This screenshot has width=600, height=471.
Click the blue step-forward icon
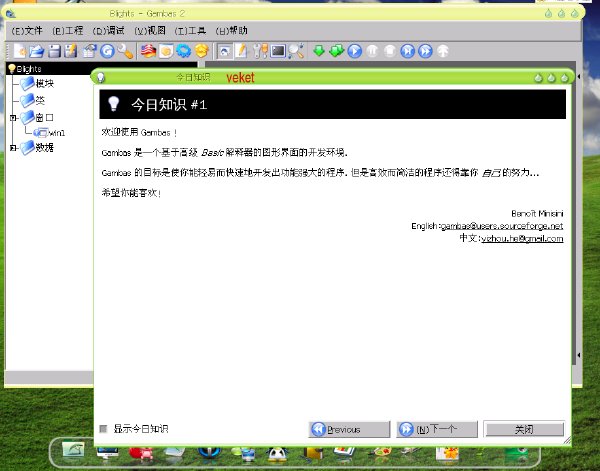(x=408, y=51)
